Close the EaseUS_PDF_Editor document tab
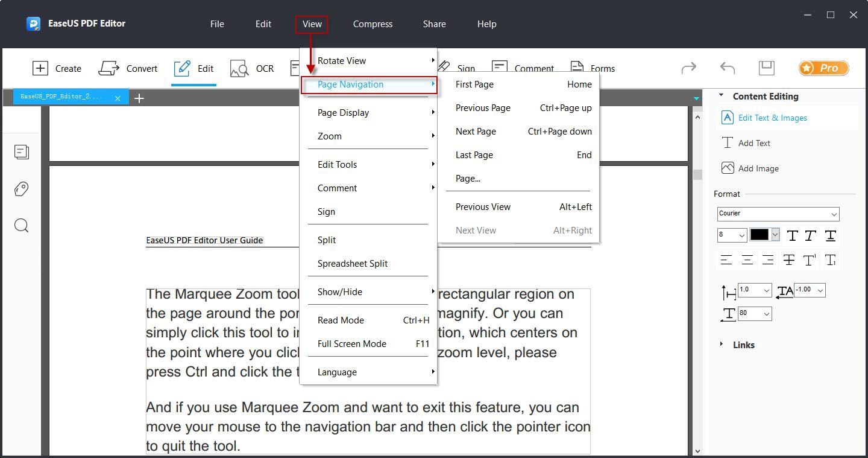This screenshot has width=868, height=458. coord(118,98)
